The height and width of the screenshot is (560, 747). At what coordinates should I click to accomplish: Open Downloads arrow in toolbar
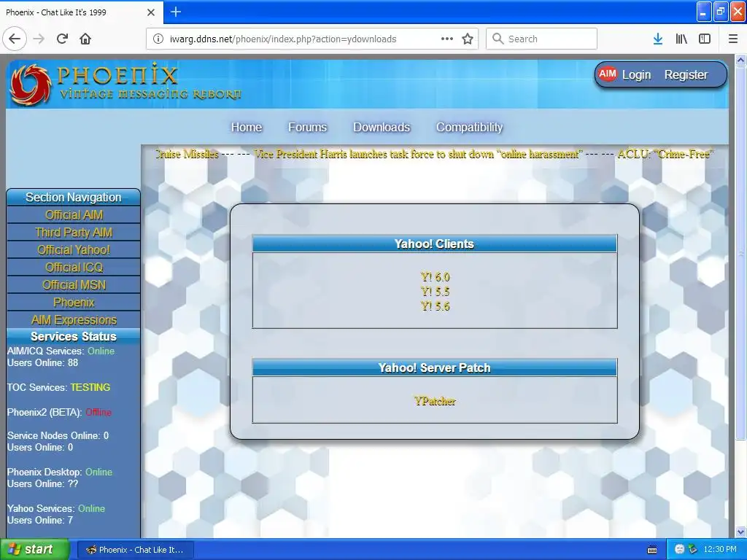tap(658, 39)
